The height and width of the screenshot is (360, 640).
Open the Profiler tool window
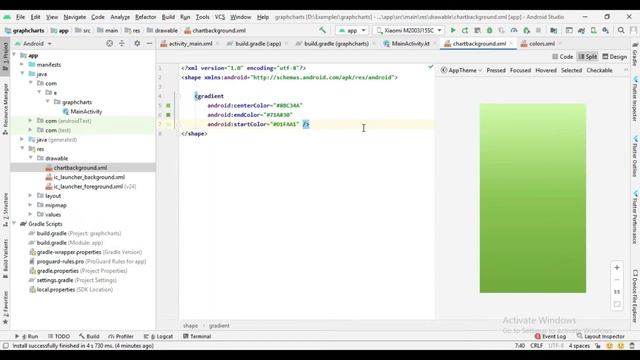121,336
